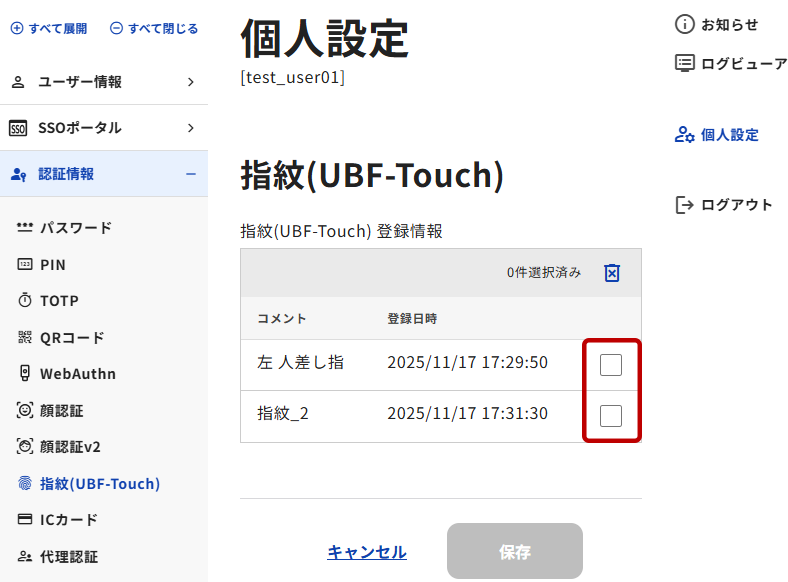The width and height of the screenshot is (788, 582).
Task: Collapse all sections with すべて閉じる
Action: [x=154, y=29]
